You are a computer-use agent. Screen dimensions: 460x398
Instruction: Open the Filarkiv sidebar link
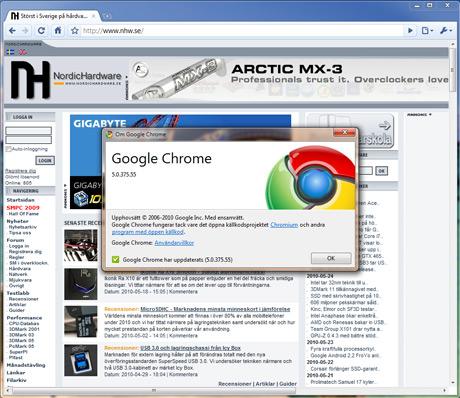click(x=16, y=380)
